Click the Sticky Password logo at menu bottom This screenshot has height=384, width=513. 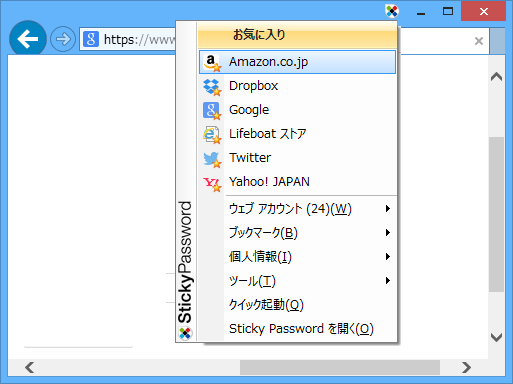tap(185, 333)
